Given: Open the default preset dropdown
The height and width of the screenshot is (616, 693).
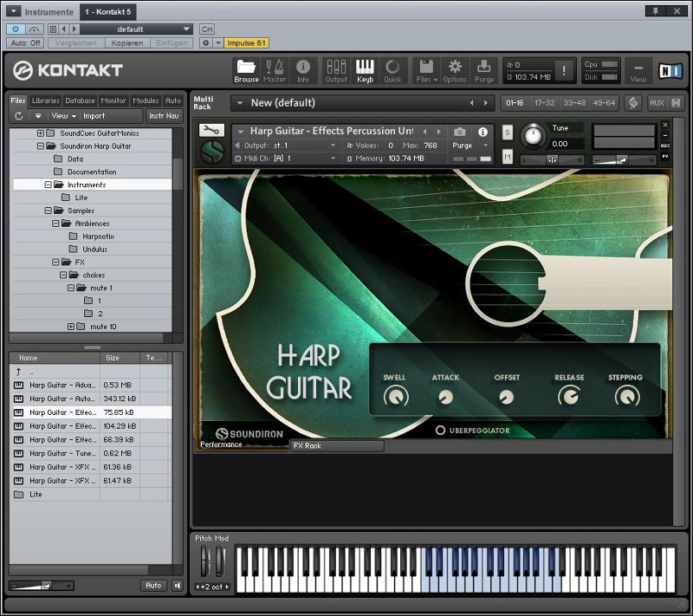Looking at the screenshot, I should pos(136,29).
